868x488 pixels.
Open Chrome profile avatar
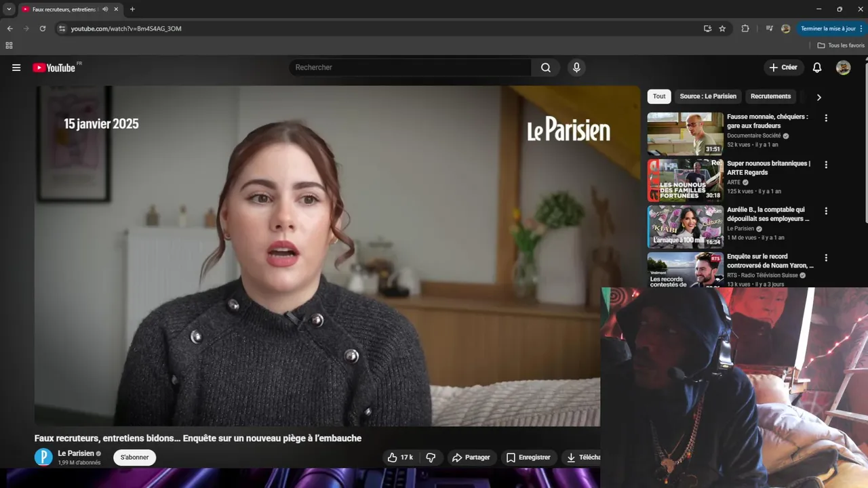786,28
